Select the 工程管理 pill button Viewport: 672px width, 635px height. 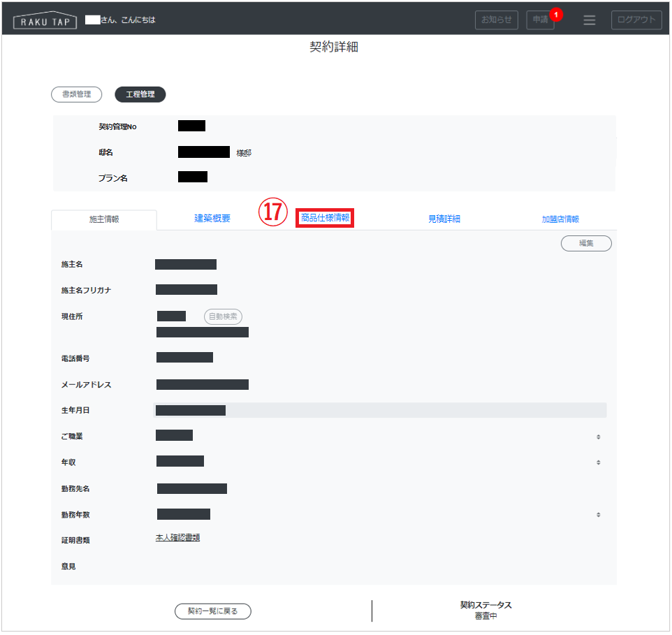[140, 94]
